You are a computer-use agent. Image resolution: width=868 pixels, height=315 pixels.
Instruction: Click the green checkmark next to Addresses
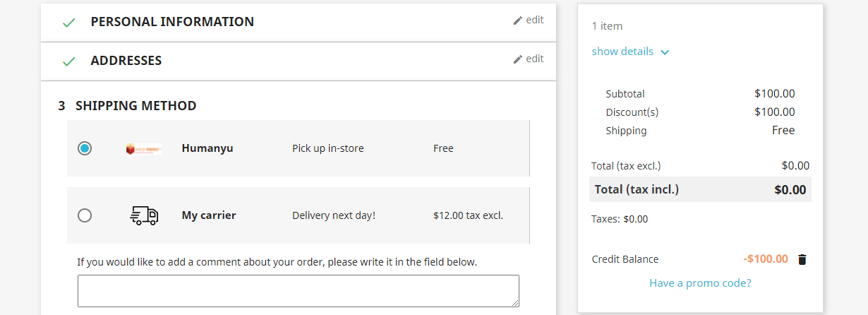[68, 61]
